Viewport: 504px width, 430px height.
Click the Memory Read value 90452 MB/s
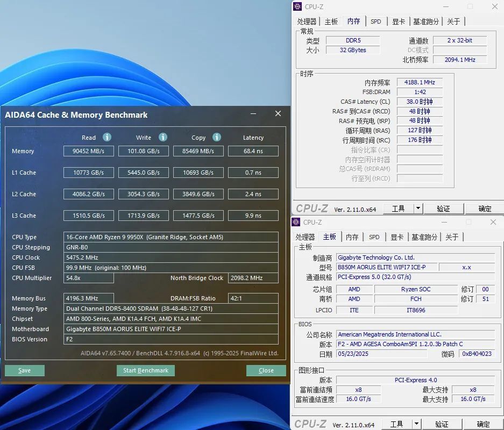click(x=88, y=151)
